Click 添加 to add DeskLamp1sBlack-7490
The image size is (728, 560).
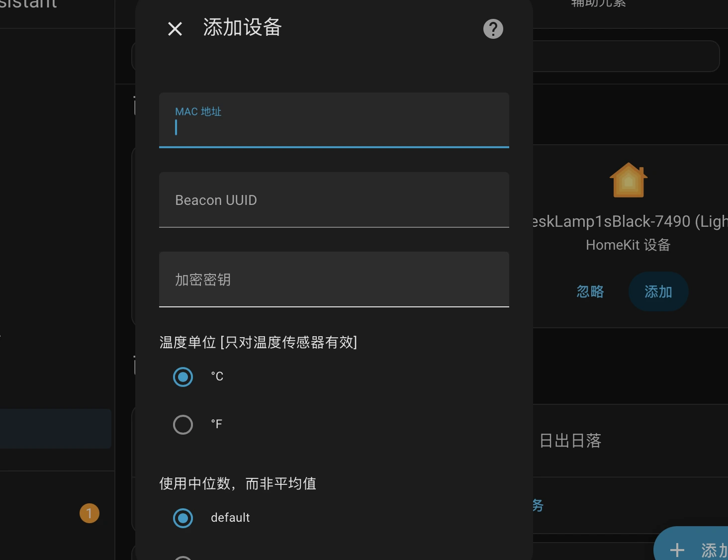658,292
